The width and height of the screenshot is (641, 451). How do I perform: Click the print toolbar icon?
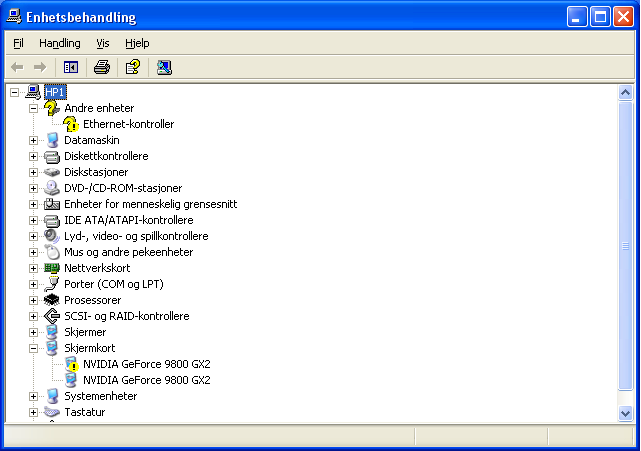point(101,67)
